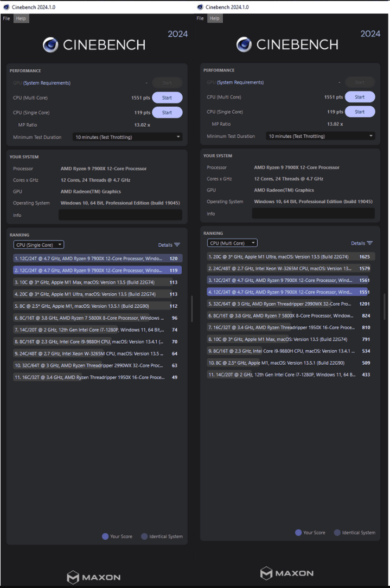390x588 pixels.
Task: Open CPU (Multi Core) ranking dropdown
Action: (x=232, y=243)
